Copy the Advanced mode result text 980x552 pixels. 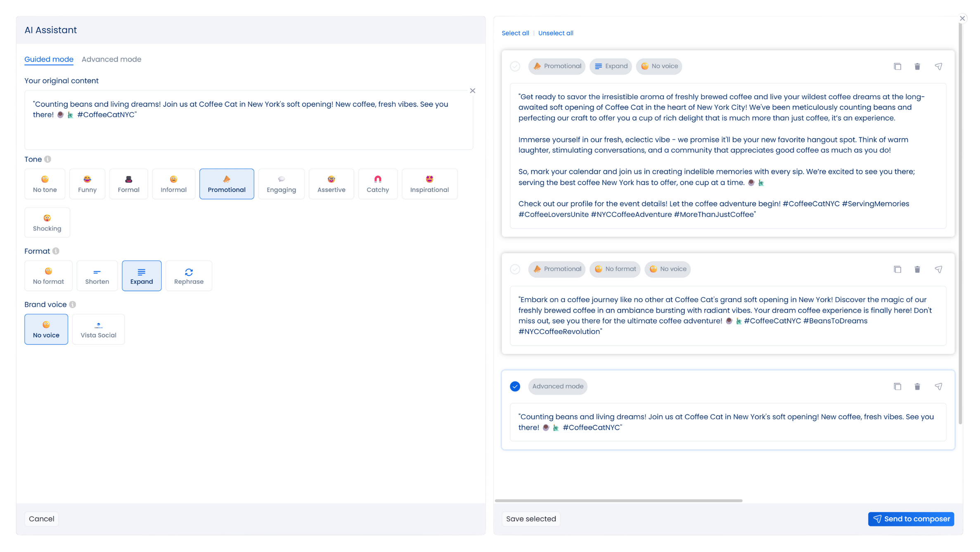(x=897, y=386)
